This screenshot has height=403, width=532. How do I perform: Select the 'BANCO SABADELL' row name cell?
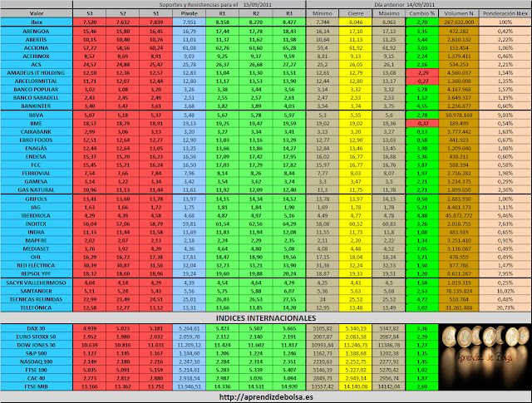coord(37,98)
